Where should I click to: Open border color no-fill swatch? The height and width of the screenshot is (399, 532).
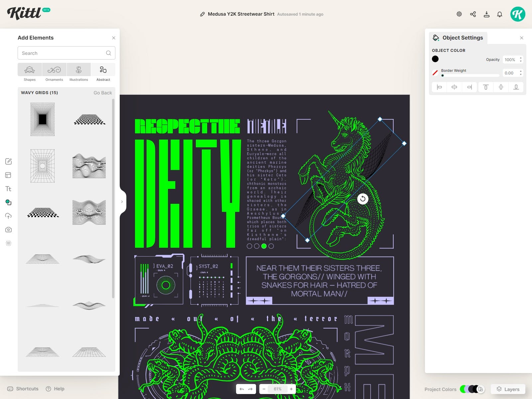pyautogui.click(x=435, y=73)
